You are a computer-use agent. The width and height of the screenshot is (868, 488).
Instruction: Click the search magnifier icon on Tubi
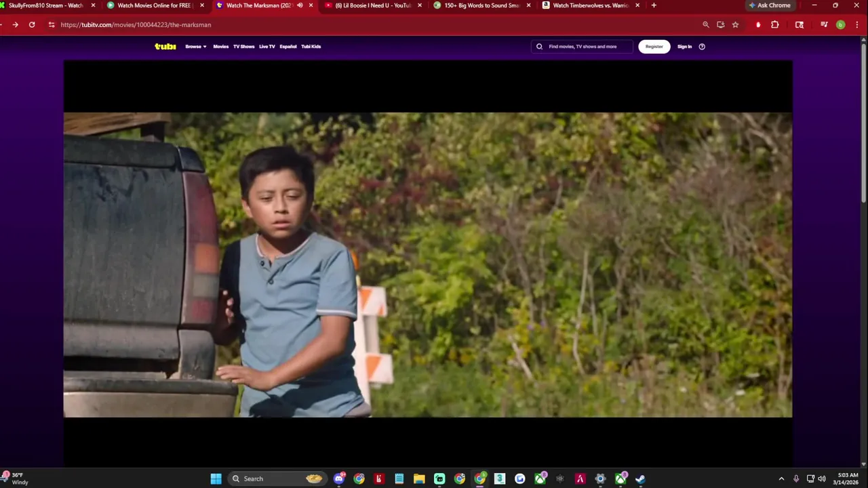pos(540,47)
